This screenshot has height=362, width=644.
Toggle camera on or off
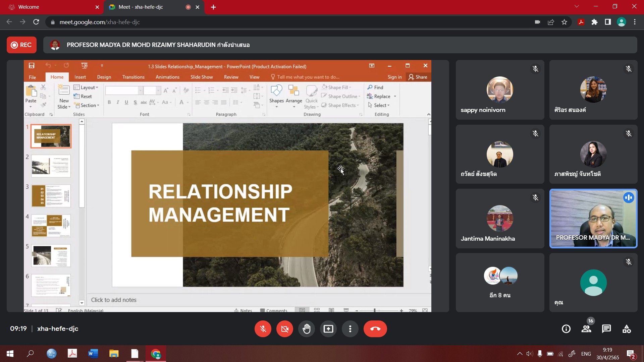(x=284, y=329)
